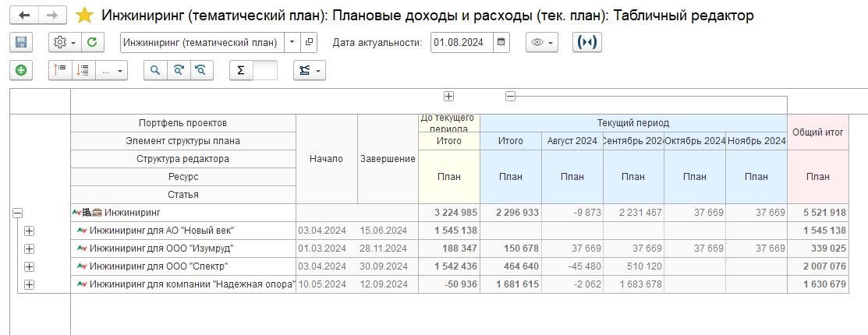Open the structure settings dropdown menu
Image resolution: width=868 pixels, height=335 pixels.
pos(309,70)
